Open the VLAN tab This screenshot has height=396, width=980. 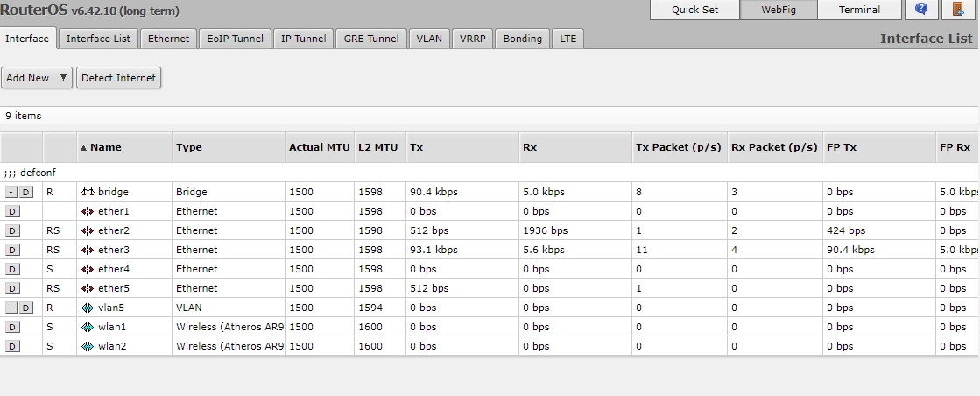coord(429,39)
